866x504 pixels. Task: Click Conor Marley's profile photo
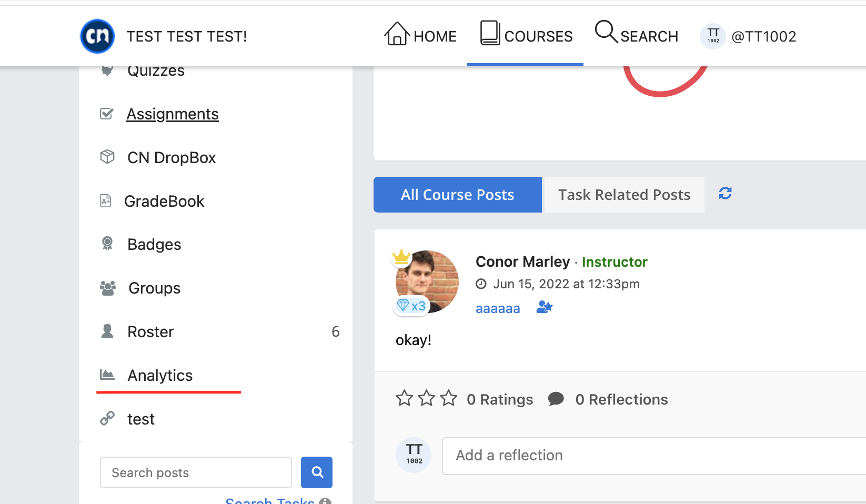coord(427,282)
